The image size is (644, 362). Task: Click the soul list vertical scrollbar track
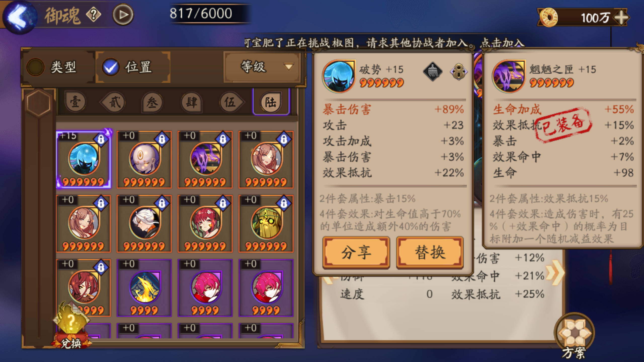[39, 226]
